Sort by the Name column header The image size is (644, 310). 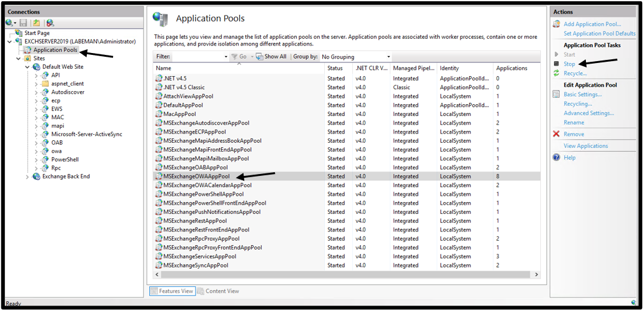(x=239, y=68)
